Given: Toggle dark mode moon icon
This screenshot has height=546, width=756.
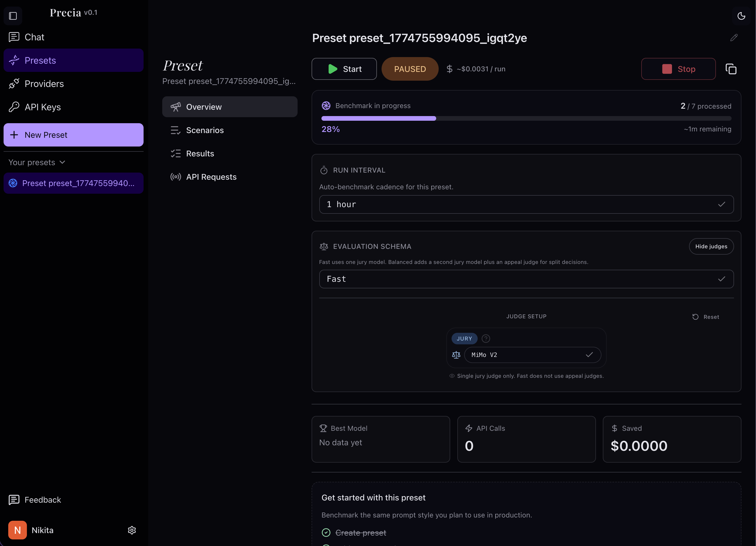Looking at the screenshot, I should (x=741, y=16).
